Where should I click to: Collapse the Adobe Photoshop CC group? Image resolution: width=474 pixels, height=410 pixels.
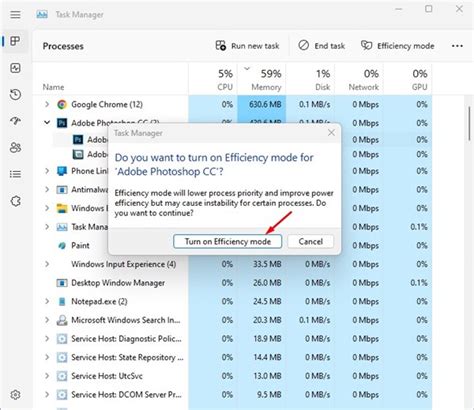point(47,123)
